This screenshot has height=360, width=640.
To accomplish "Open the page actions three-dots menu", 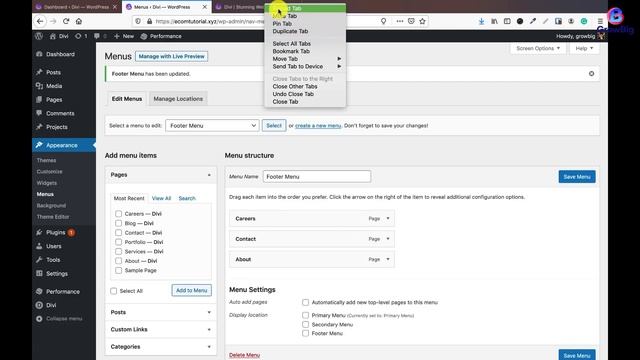I will click(x=400, y=21).
